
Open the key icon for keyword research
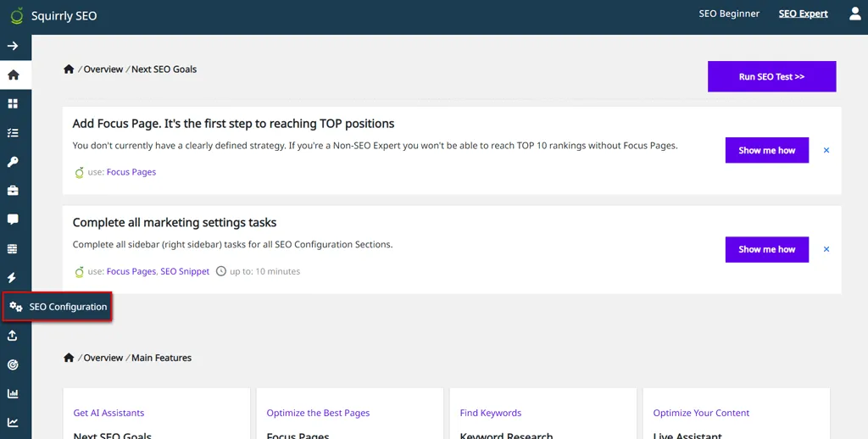[x=13, y=162]
